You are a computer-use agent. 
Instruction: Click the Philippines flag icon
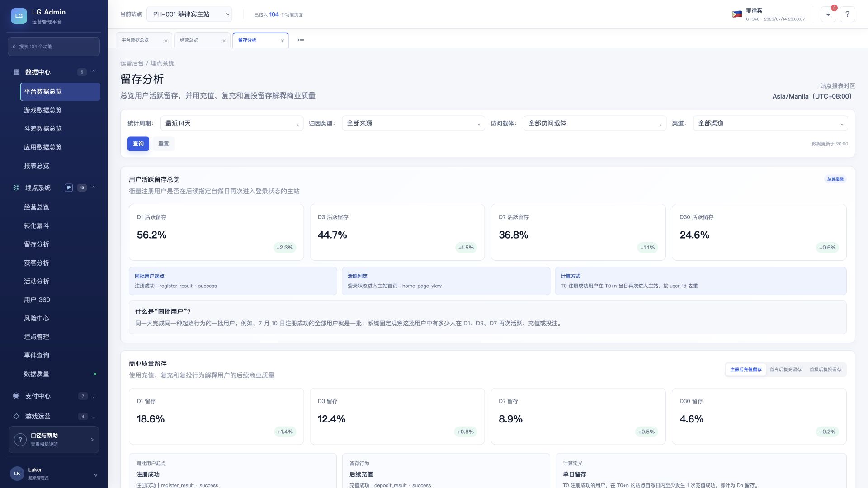737,14
